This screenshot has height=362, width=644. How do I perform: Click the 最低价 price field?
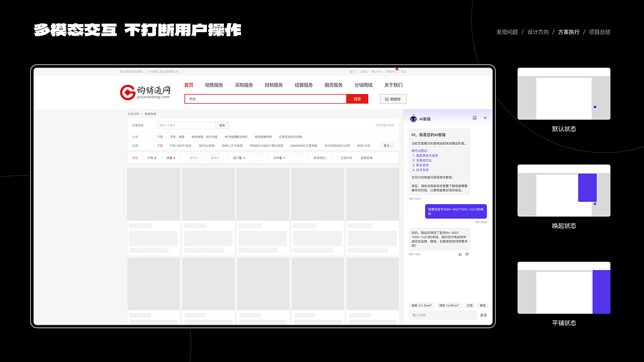pos(194,158)
